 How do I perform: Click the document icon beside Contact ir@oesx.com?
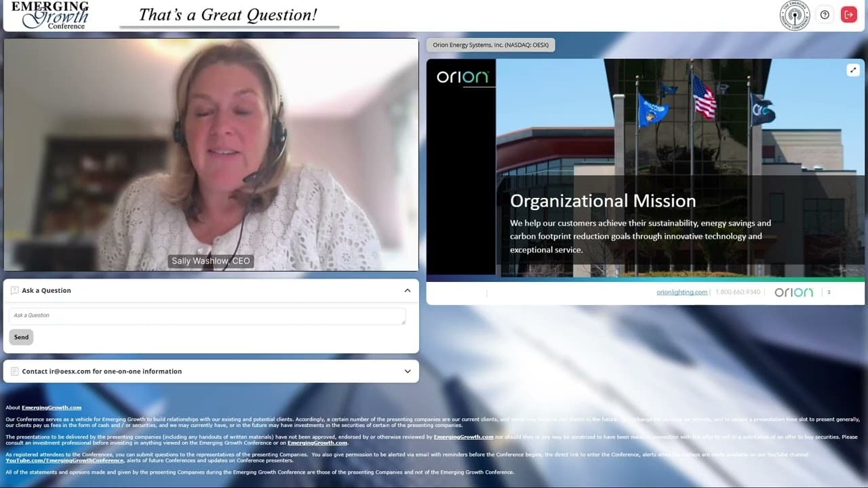15,371
